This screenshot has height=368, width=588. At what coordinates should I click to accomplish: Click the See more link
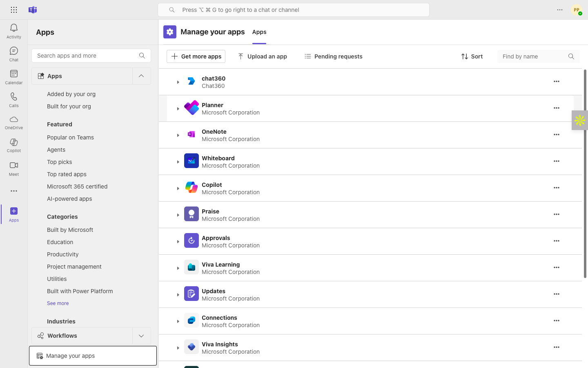pos(58,303)
